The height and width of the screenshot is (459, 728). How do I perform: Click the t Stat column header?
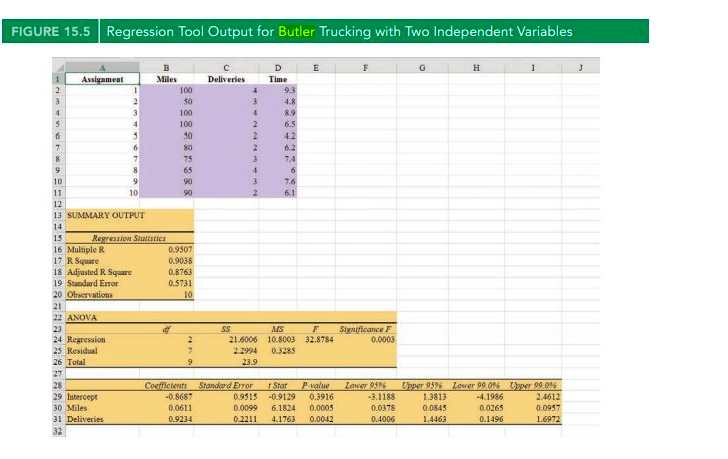click(x=278, y=385)
